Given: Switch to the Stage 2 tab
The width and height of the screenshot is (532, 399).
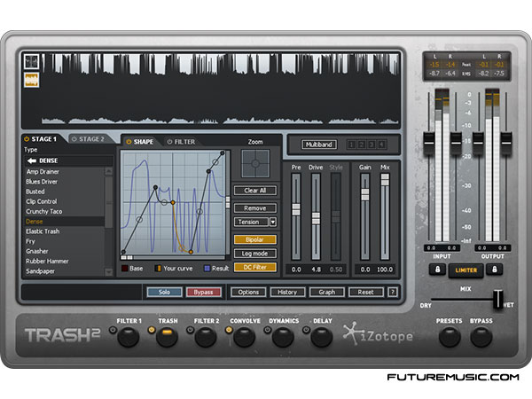Looking at the screenshot, I should [x=91, y=139].
